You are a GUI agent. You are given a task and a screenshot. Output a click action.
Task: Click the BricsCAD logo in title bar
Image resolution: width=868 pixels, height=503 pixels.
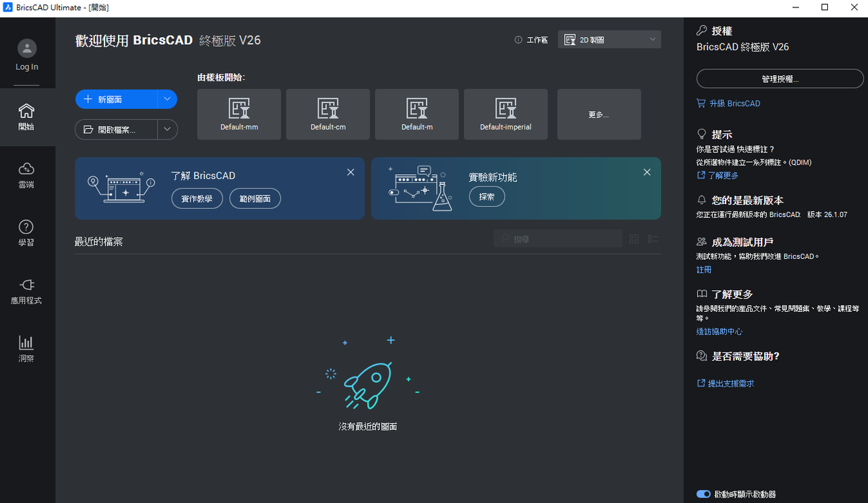point(8,7)
